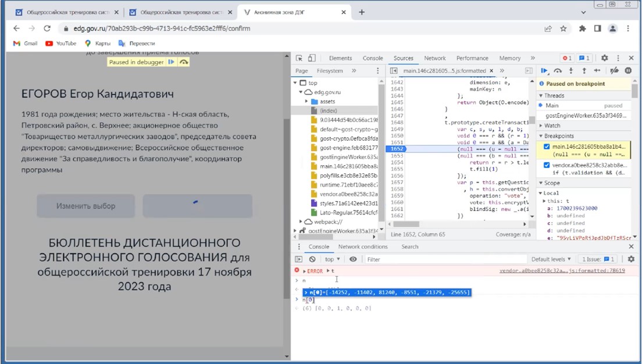Image resolution: width=642 pixels, height=364 pixels.
Task: Deactivate breakpoints icon
Action: (614, 71)
